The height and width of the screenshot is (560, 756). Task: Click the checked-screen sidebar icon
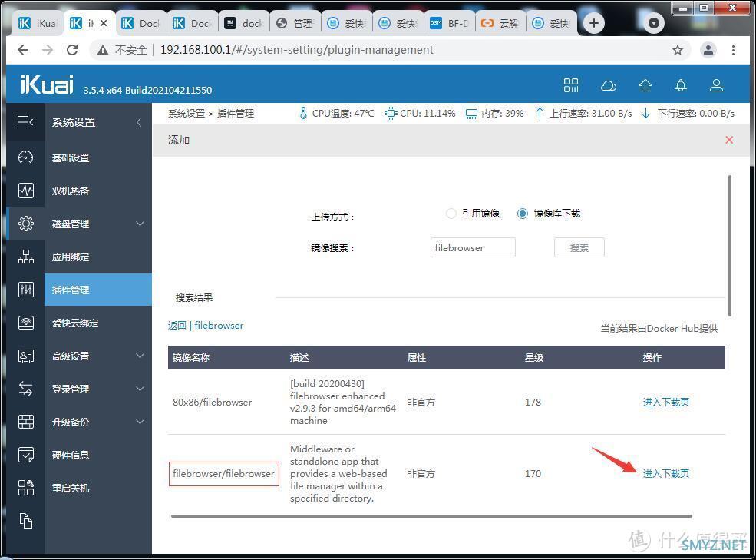click(25, 455)
